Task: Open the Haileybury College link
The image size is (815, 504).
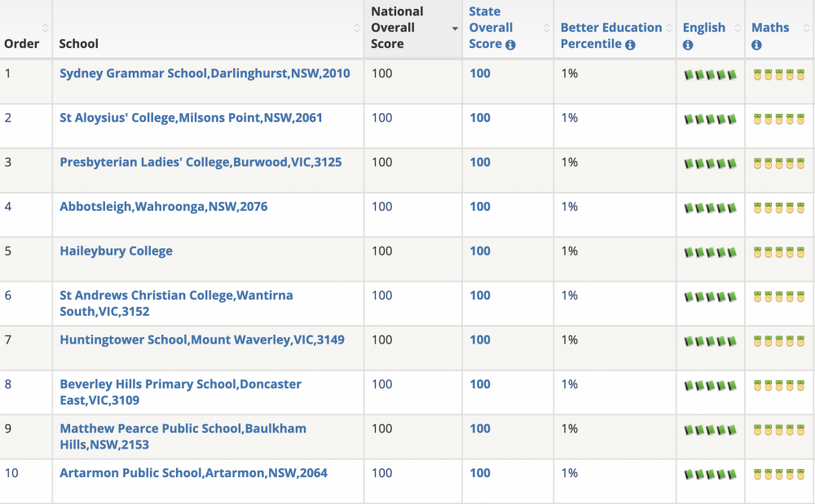Action: (x=116, y=251)
